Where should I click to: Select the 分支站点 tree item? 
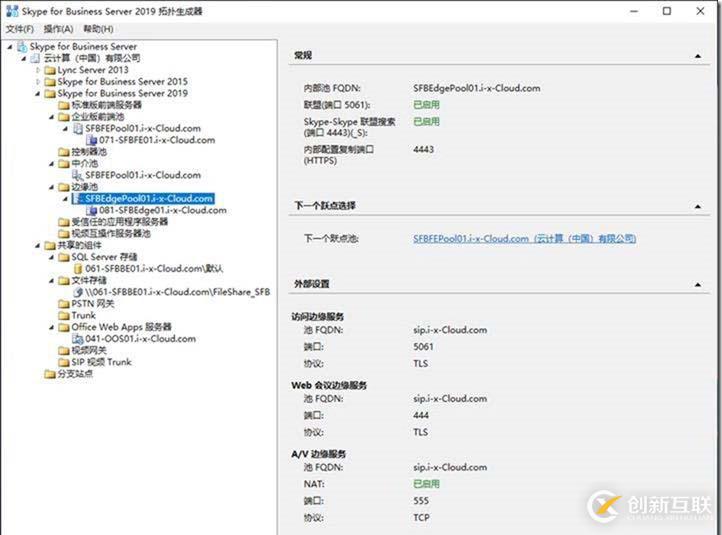pyautogui.click(x=75, y=374)
